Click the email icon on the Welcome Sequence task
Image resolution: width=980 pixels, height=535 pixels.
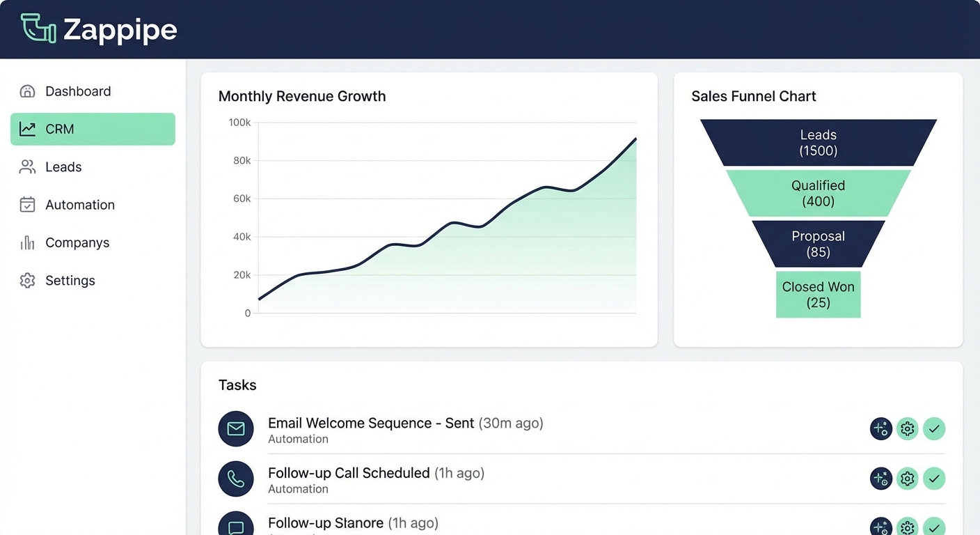tap(236, 428)
